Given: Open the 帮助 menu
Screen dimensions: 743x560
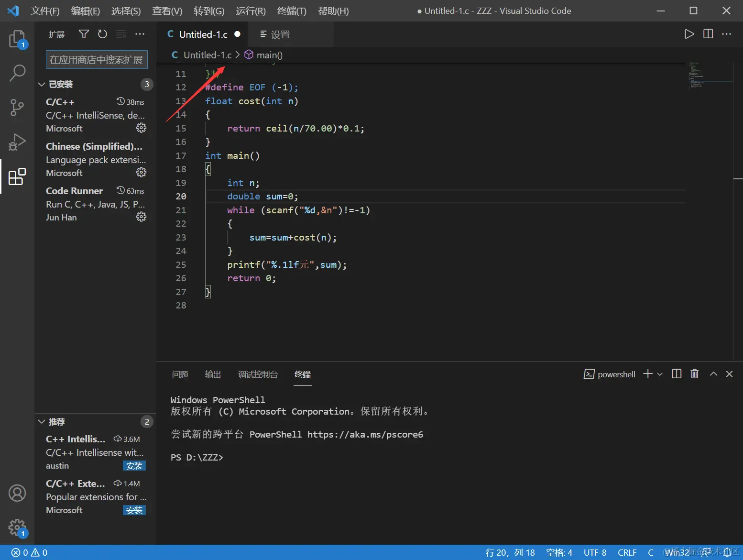Looking at the screenshot, I should pyautogui.click(x=333, y=11).
